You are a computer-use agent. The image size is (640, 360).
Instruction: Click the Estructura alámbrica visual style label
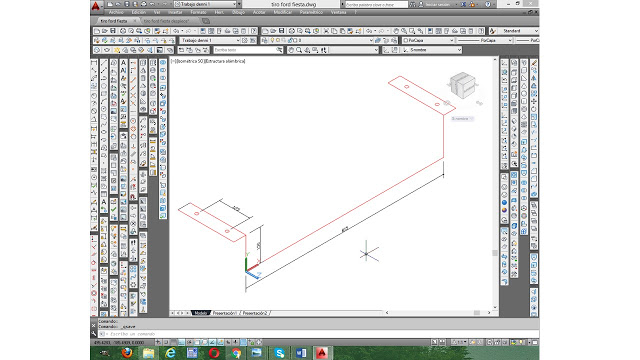pos(225,61)
